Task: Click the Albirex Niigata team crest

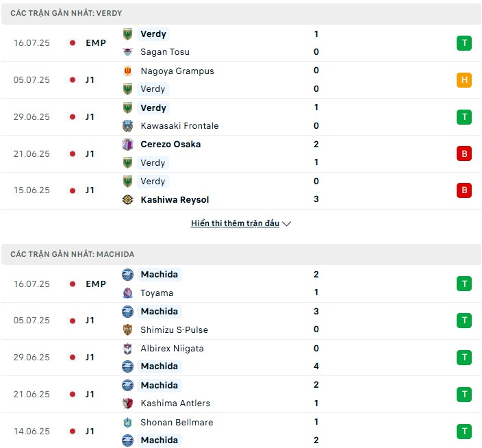Action: point(127,349)
